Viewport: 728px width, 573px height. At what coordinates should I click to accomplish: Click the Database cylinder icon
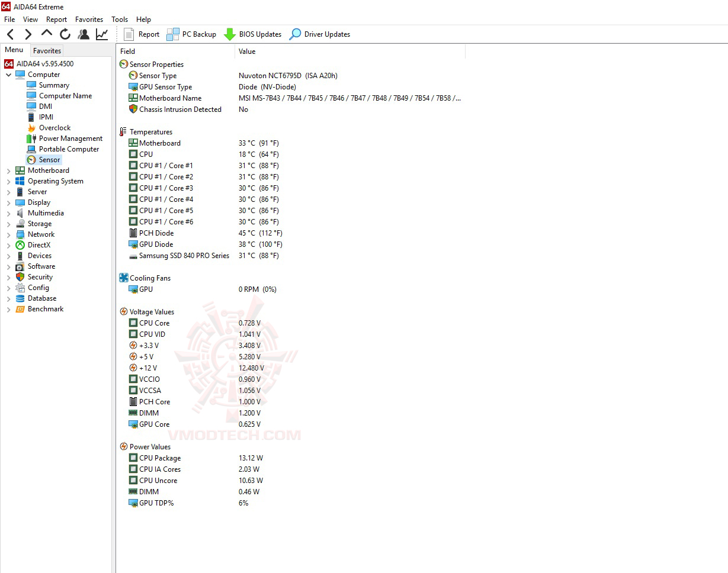point(20,298)
